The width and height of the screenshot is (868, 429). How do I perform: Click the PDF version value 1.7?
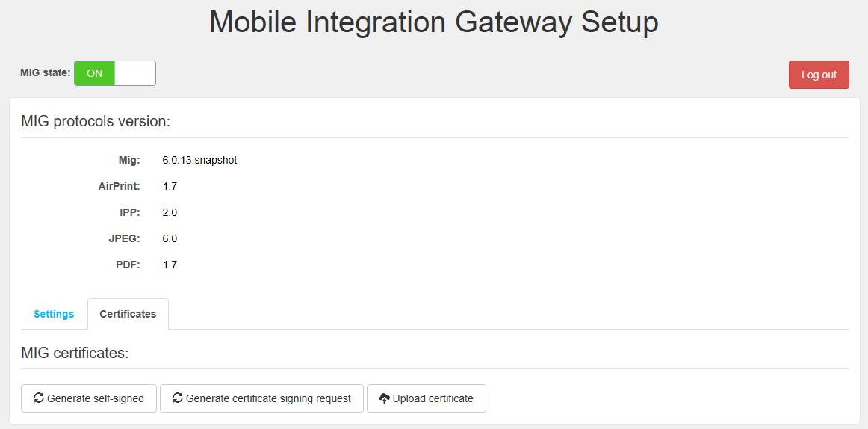tap(170, 265)
